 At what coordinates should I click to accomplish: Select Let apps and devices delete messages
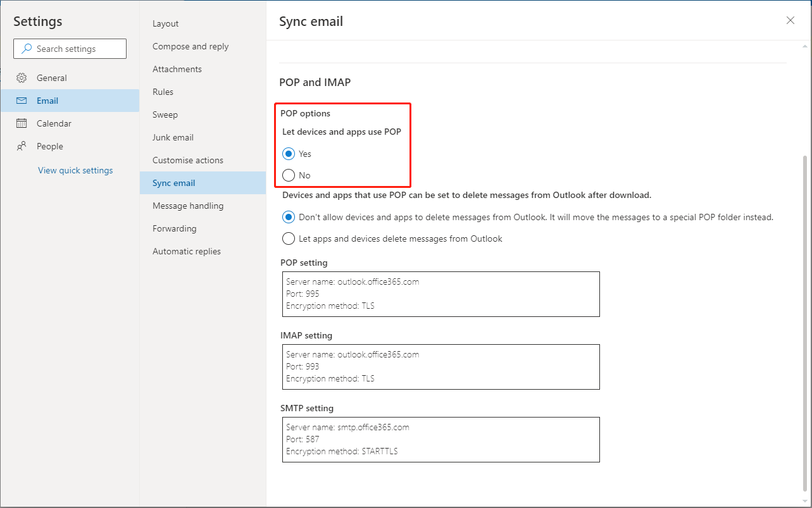(289, 239)
